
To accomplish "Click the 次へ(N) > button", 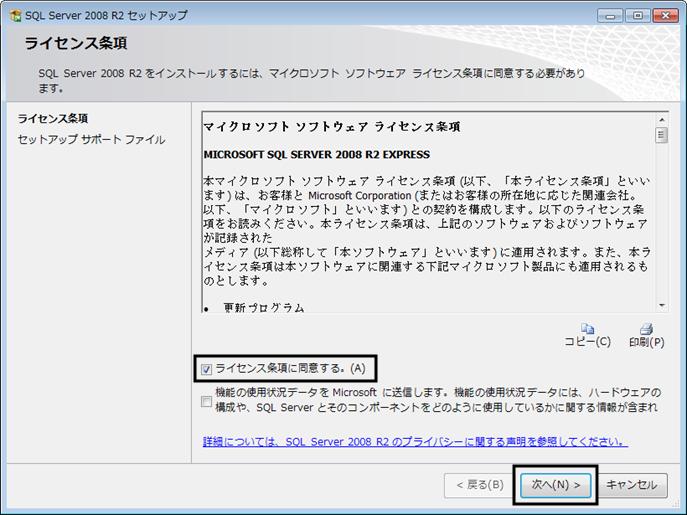I will 556,485.
